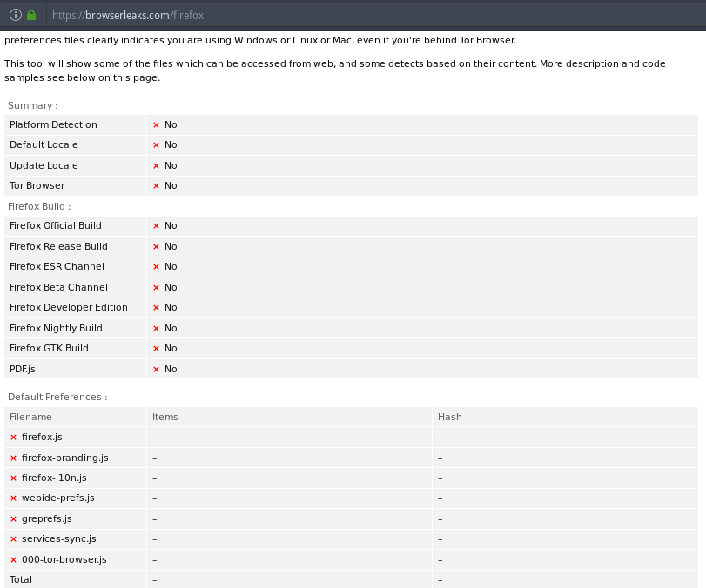Image resolution: width=706 pixels, height=588 pixels.
Task: Select the Firefox Nightly Build row label
Action: 56,328
